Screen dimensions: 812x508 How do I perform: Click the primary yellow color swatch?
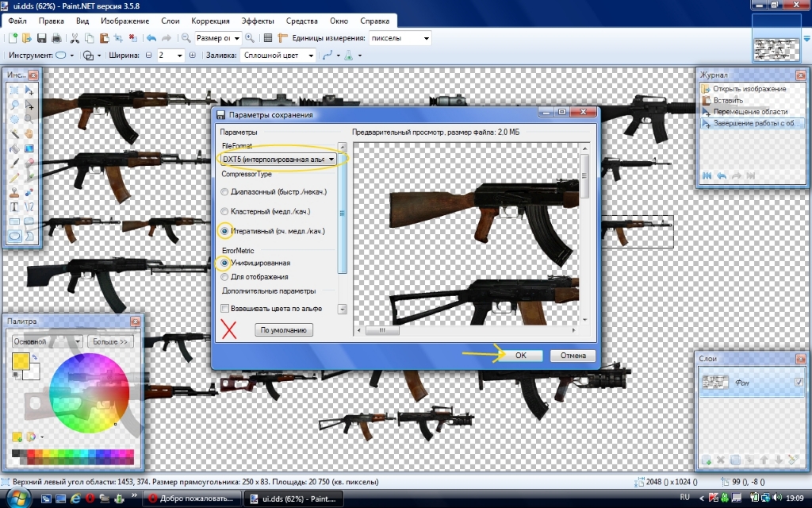pyautogui.click(x=20, y=361)
